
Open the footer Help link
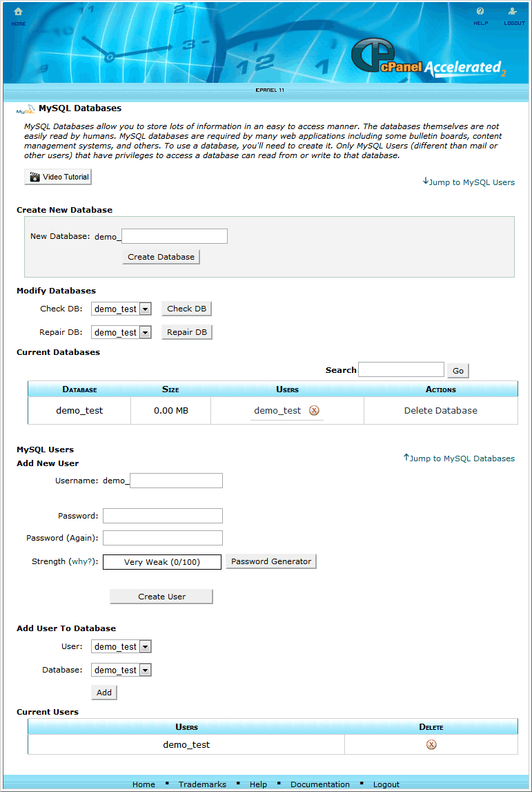point(258,784)
